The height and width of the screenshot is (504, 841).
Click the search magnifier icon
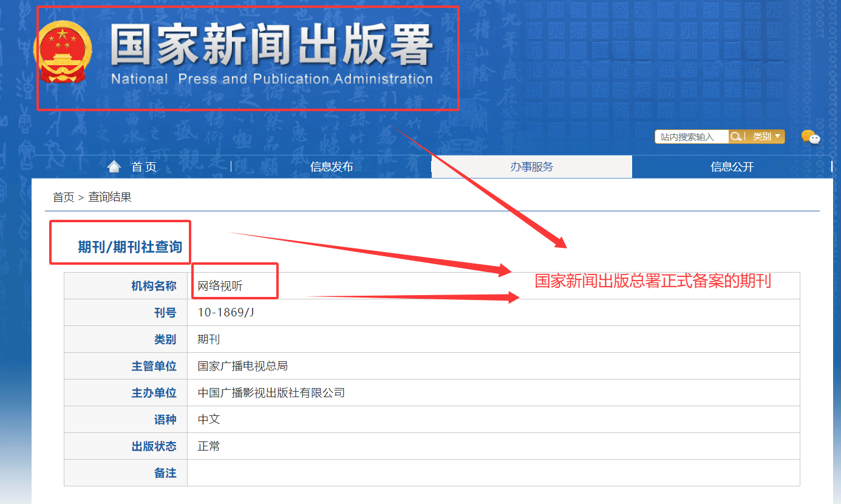click(735, 137)
